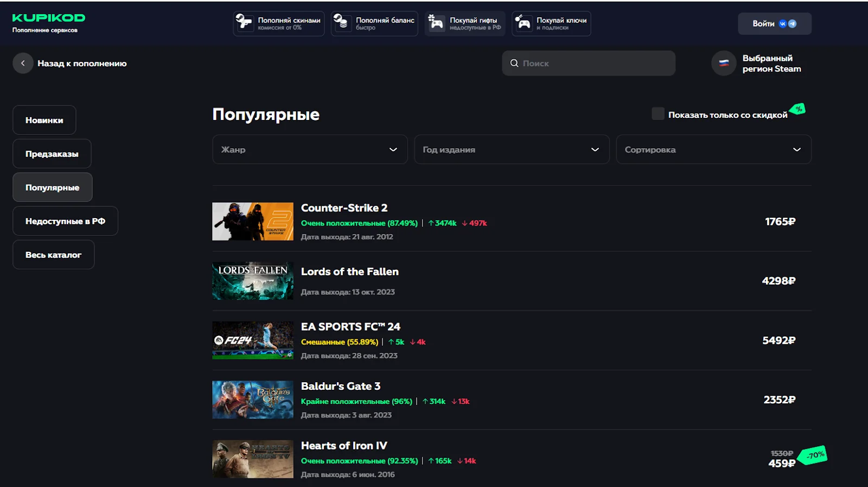This screenshot has height=487, width=868.
Task: Expand the Сортировка dropdown
Action: 713,149
